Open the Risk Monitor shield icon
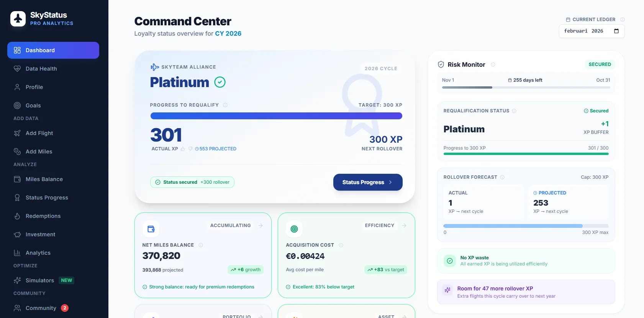This screenshot has width=644, height=318. coord(441,64)
